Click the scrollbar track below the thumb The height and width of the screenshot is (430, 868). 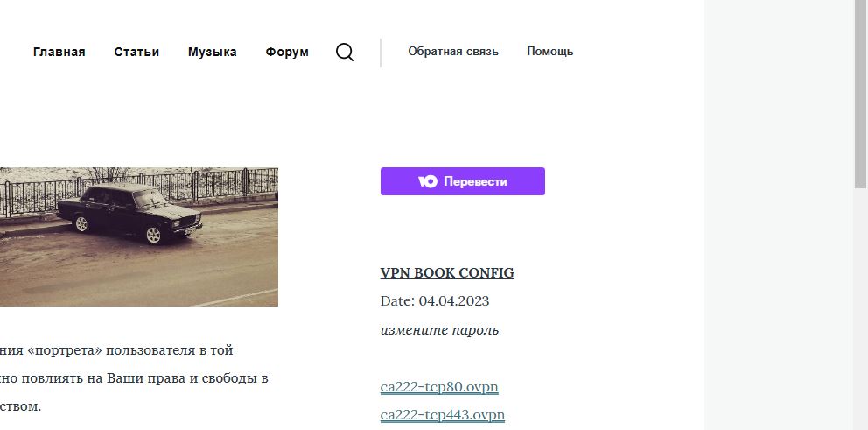(x=861, y=310)
